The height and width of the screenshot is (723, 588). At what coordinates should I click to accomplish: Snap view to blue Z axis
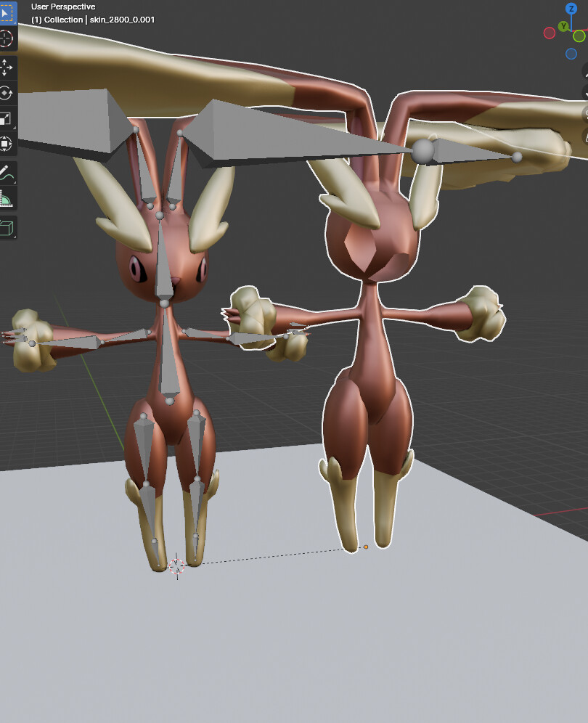(571, 8)
